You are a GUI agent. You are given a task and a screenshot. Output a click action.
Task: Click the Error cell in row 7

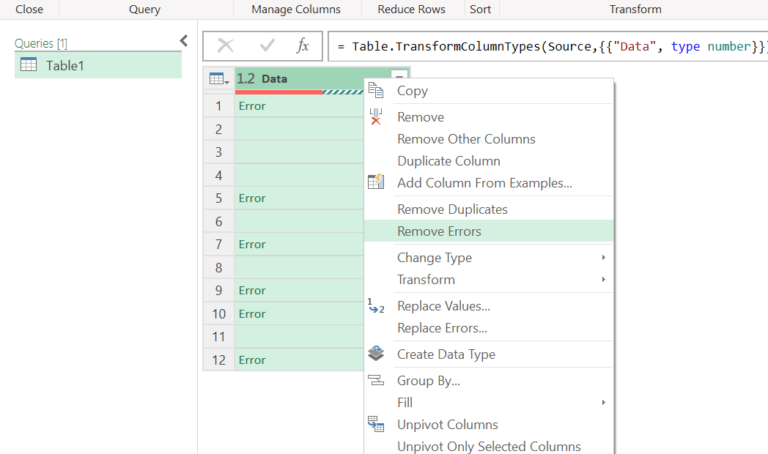click(x=299, y=244)
